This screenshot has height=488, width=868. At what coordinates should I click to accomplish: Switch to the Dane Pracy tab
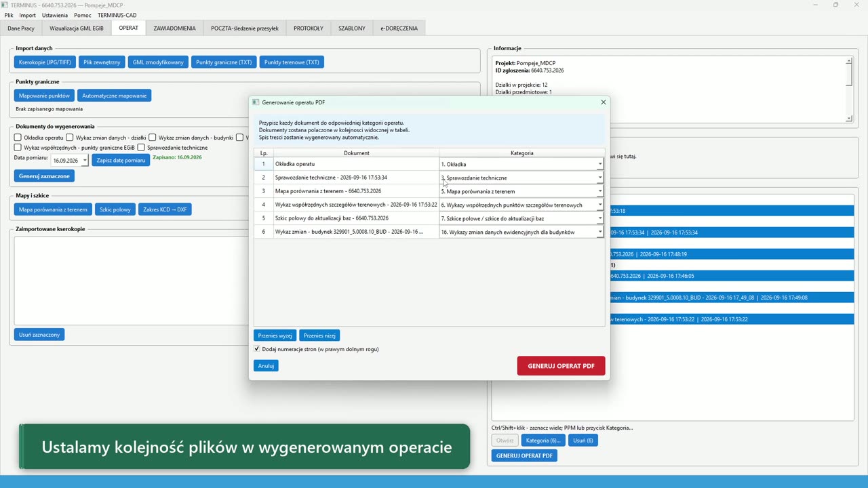pyautogui.click(x=21, y=28)
